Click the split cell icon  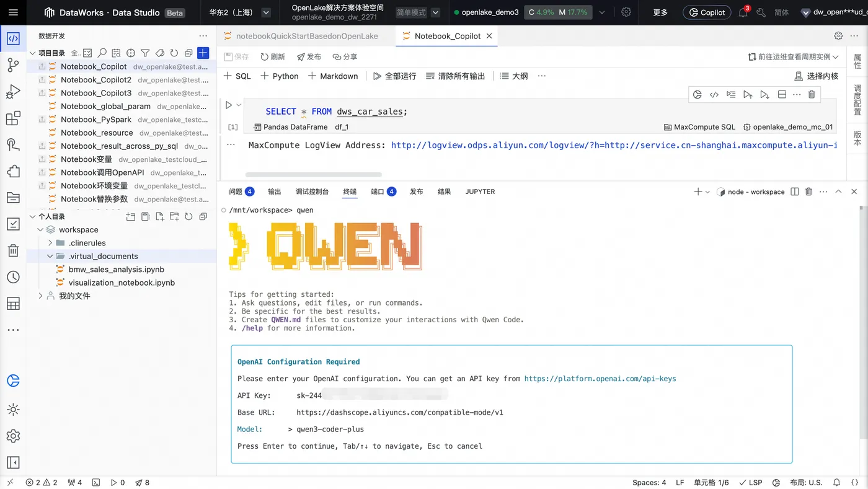pos(782,94)
